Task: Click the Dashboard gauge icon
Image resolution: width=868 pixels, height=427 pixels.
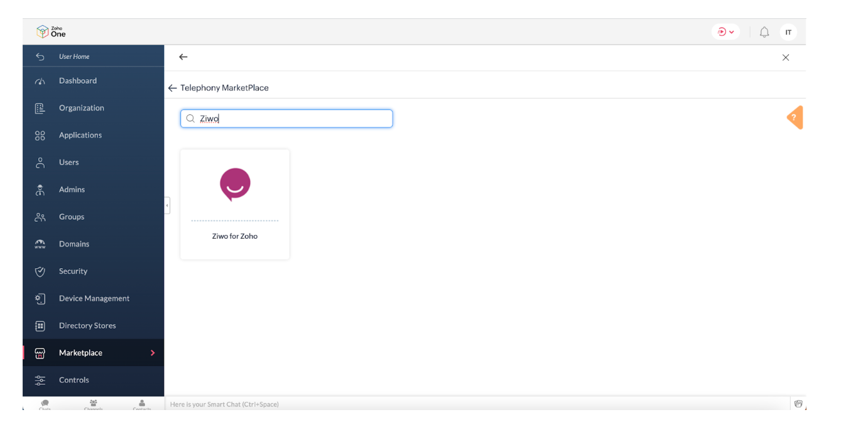Action: (x=40, y=81)
